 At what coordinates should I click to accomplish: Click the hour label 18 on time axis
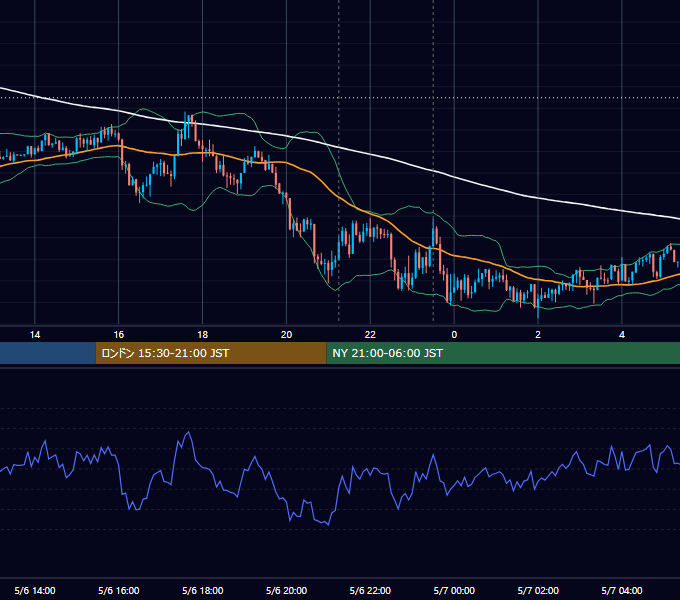pyautogui.click(x=203, y=335)
